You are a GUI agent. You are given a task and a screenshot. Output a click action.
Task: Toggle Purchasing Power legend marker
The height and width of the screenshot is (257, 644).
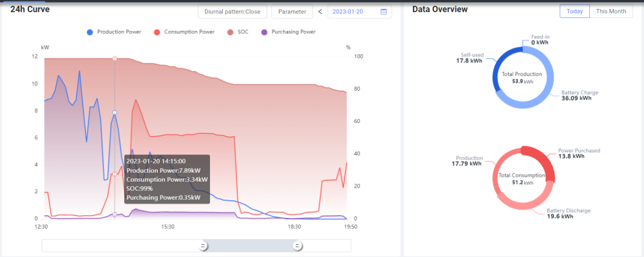pyautogui.click(x=265, y=32)
